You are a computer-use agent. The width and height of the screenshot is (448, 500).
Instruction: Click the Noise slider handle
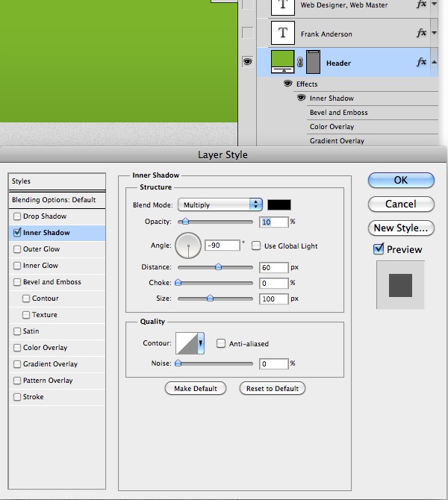178,363
